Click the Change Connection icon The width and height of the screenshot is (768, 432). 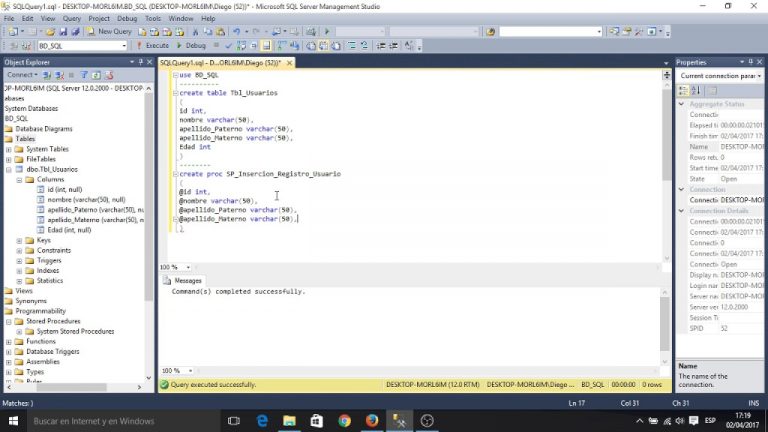[x=26, y=46]
